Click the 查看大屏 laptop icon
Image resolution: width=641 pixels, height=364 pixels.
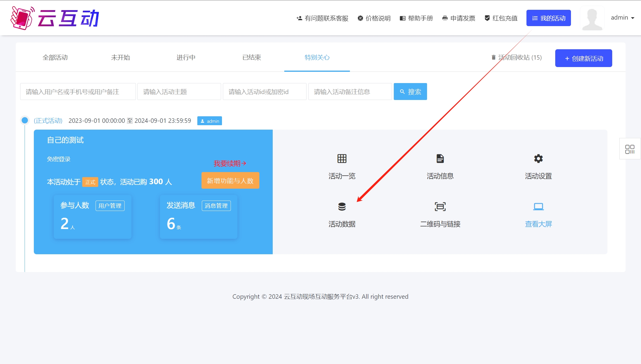[538, 206]
